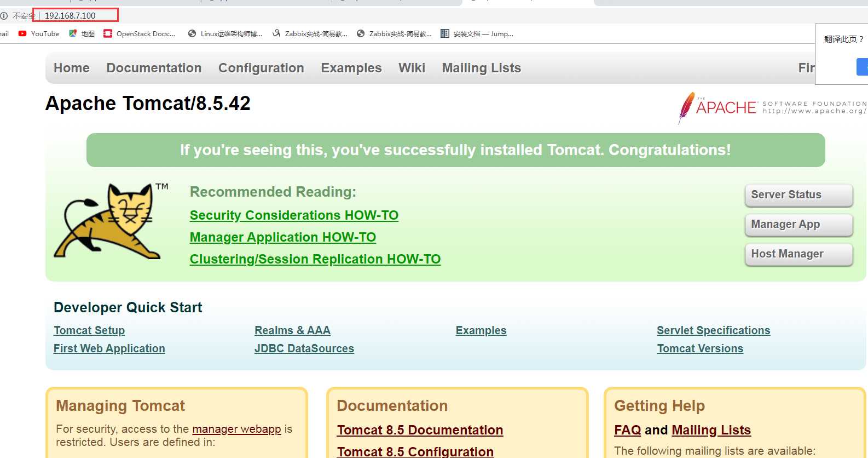
Task: Click the Apache Software Foundation logo
Action: [772, 107]
